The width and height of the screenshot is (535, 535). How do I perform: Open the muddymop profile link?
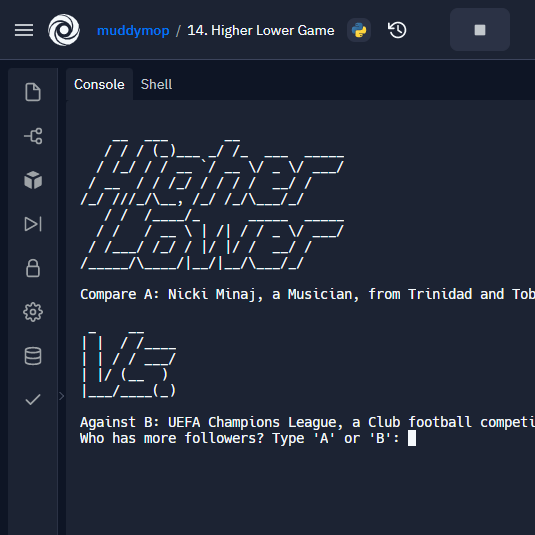(x=133, y=31)
